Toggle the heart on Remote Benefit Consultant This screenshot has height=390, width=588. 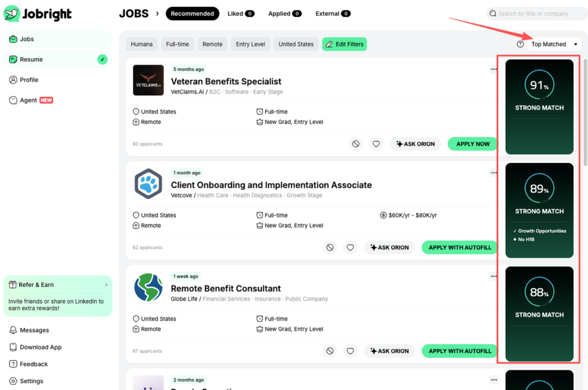tap(350, 351)
